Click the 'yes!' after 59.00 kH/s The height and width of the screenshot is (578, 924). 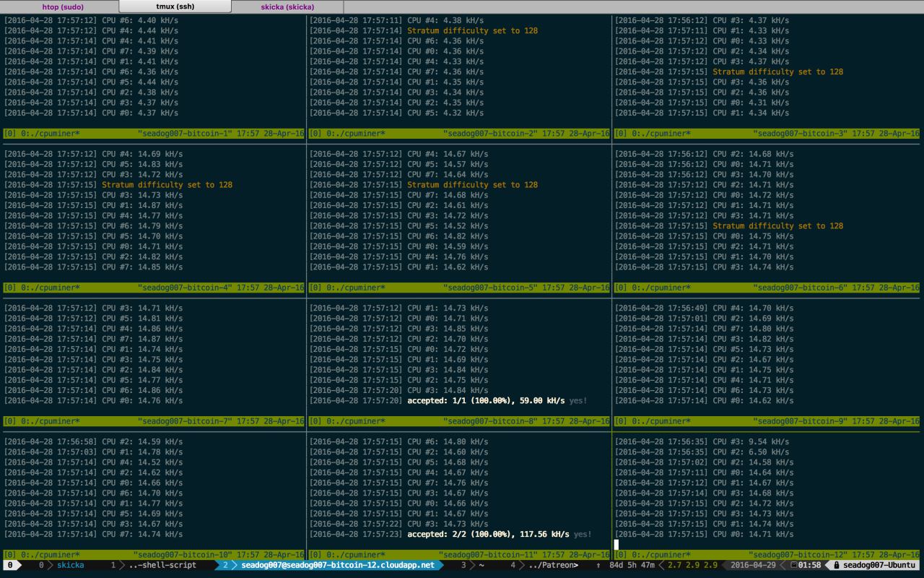(578, 400)
